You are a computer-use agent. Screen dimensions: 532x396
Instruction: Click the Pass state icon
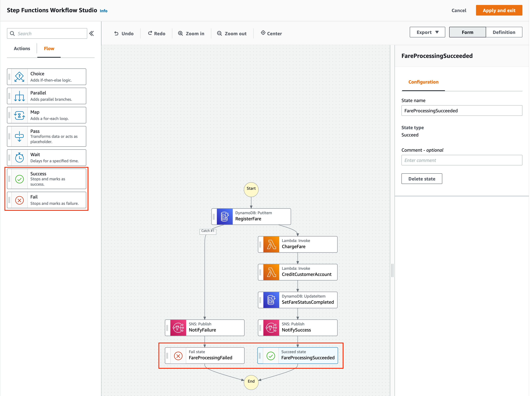19,136
